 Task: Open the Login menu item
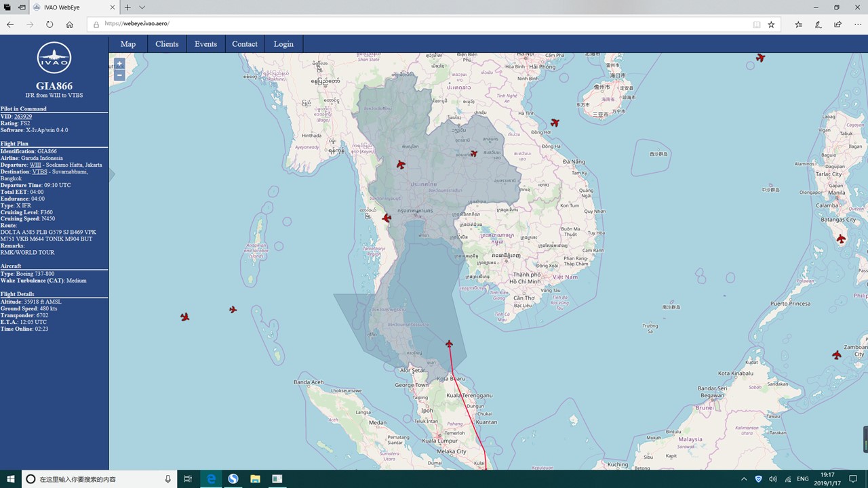(283, 44)
